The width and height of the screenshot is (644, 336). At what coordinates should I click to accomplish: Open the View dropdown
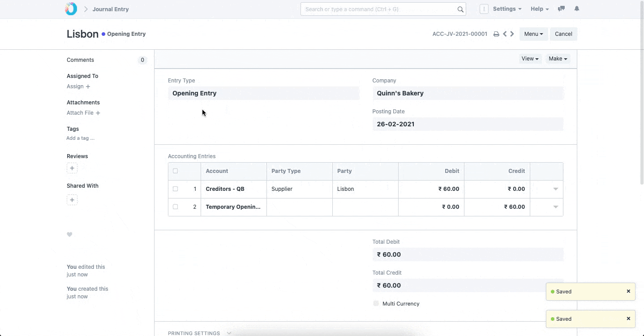pos(530,59)
